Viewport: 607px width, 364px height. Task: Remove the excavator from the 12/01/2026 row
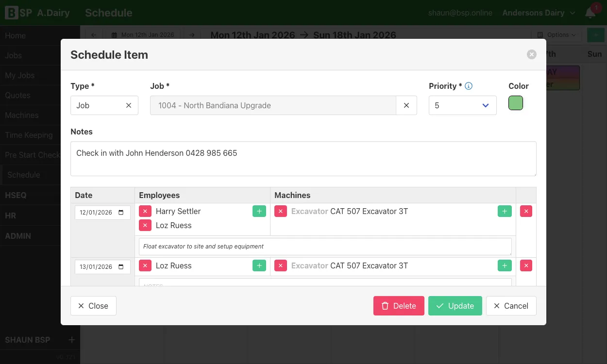click(x=280, y=211)
